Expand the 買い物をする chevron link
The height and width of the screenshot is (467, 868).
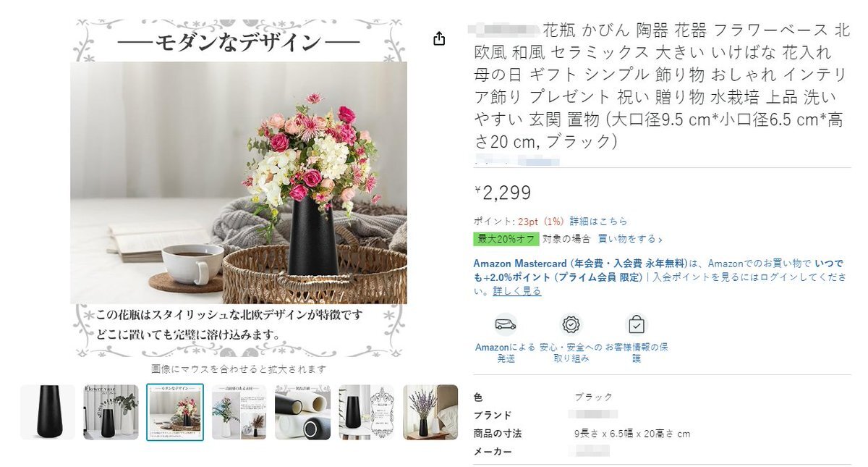pos(630,239)
